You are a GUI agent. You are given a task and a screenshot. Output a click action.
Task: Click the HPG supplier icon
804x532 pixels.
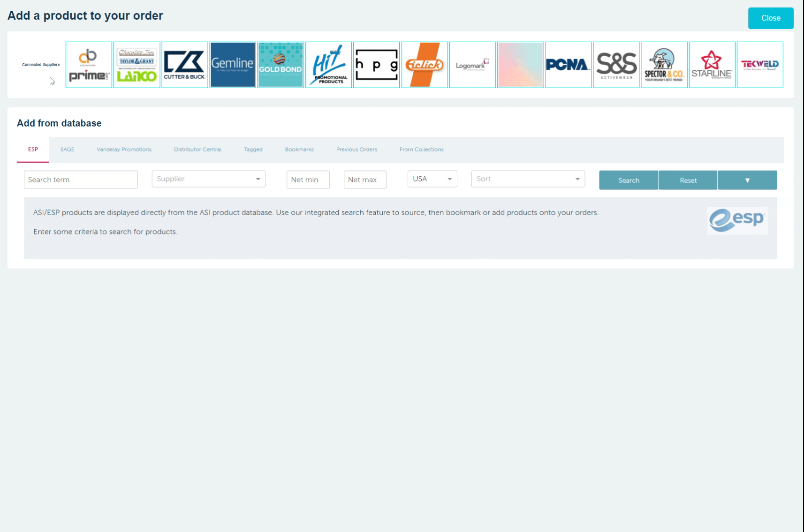pyautogui.click(x=376, y=65)
